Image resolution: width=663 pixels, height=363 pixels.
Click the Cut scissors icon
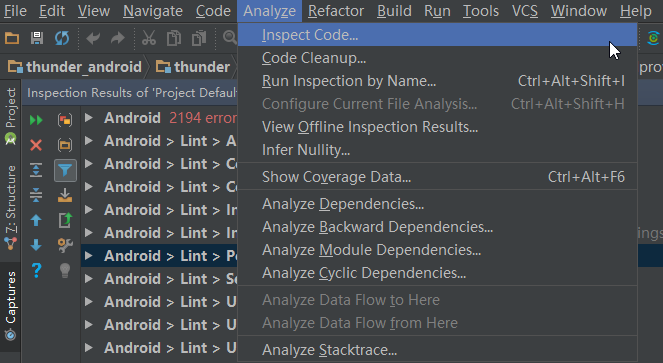pos(149,38)
